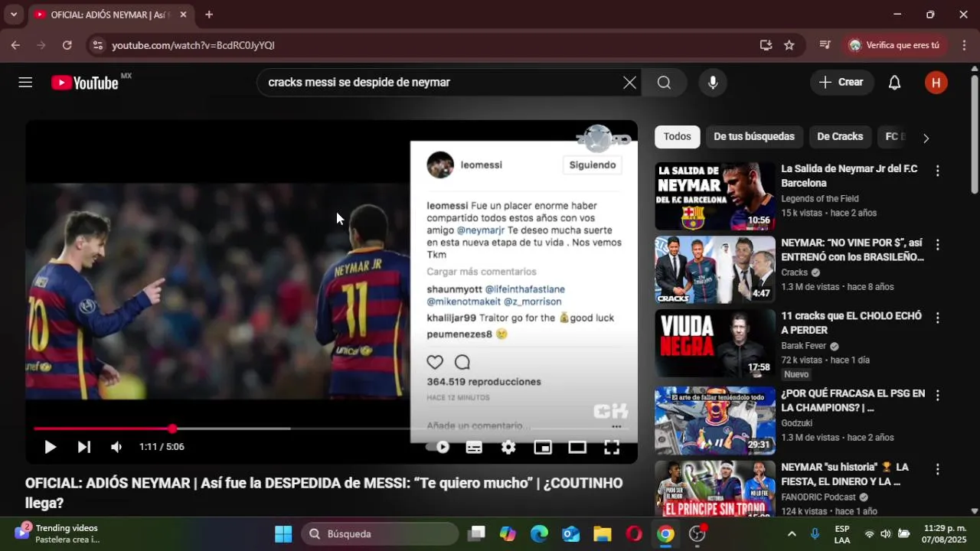Open YouTube notifications bell

click(894, 83)
